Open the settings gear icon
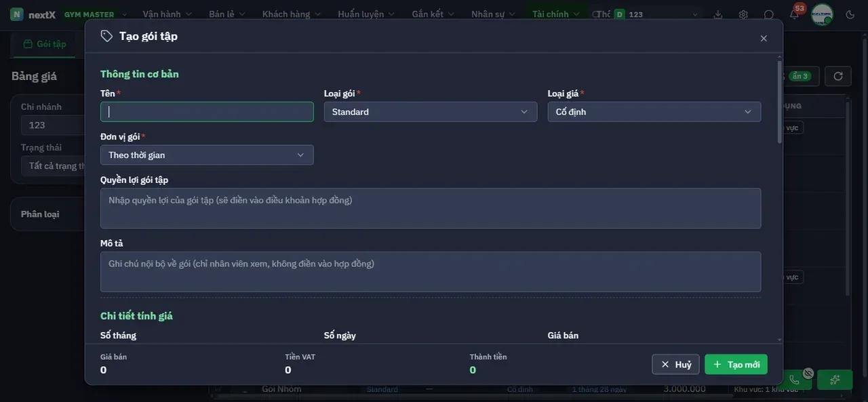Image resolution: width=868 pixels, height=402 pixels. pyautogui.click(x=743, y=14)
